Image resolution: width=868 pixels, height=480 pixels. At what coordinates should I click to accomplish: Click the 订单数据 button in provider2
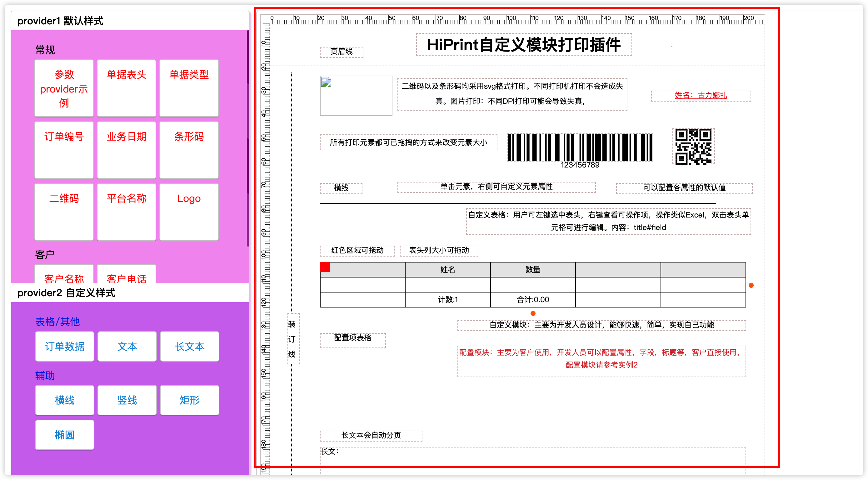(65, 347)
